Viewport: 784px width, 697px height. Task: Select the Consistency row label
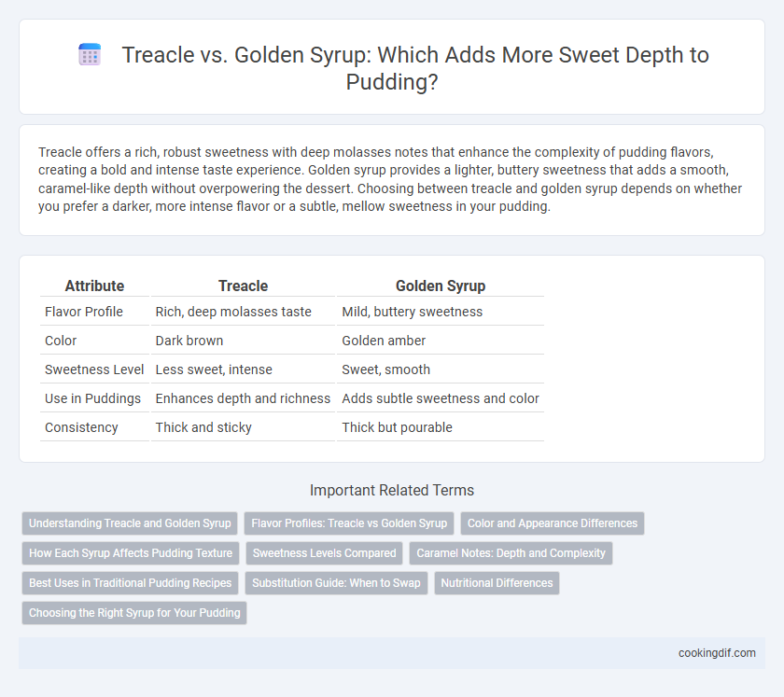[x=81, y=427]
